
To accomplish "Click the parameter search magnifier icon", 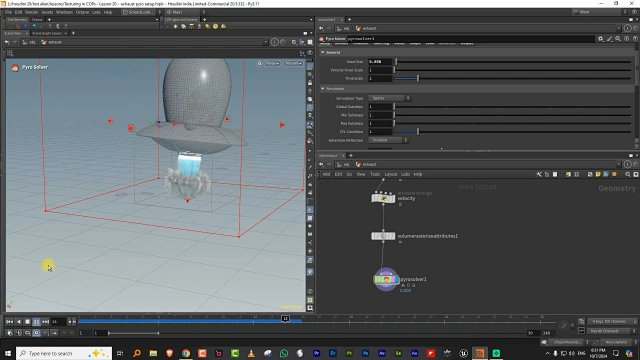I will pos(618,39).
